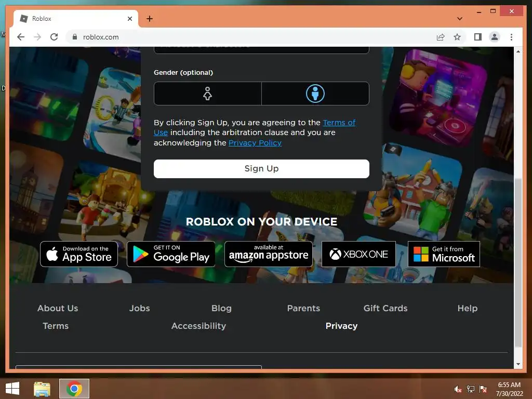The image size is (532, 399).
Task: Open the Gift Cards footer link
Action: (385, 308)
